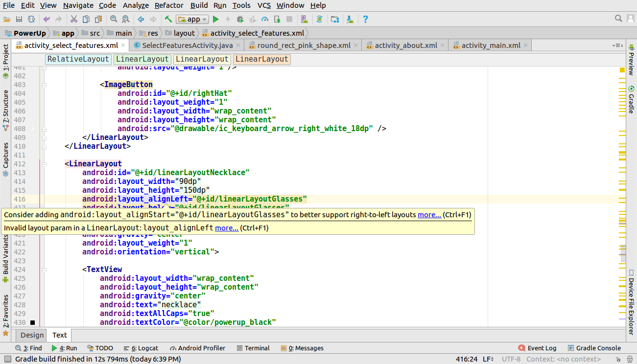Run the app with green play button

tap(215, 19)
